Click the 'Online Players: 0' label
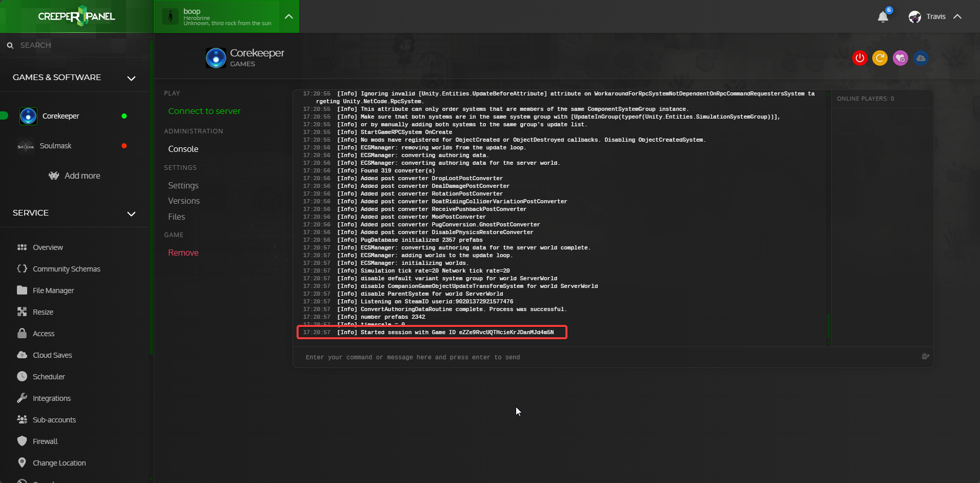Image resolution: width=980 pixels, height=483 pixels. click(865, 99)
